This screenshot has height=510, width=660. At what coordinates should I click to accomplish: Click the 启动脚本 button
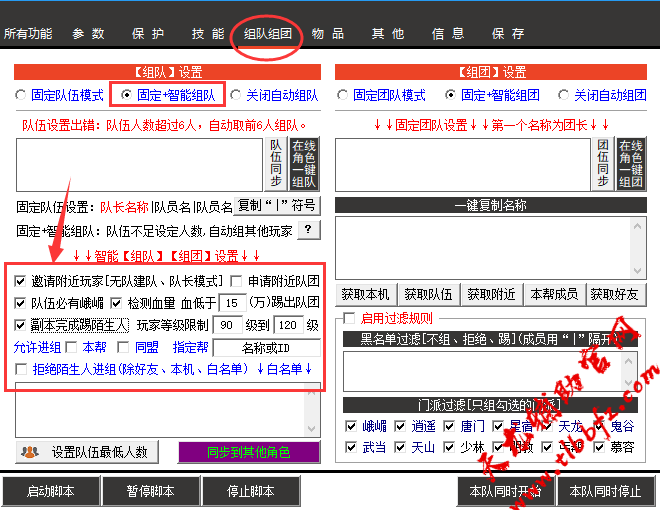(x=51, y=491)
